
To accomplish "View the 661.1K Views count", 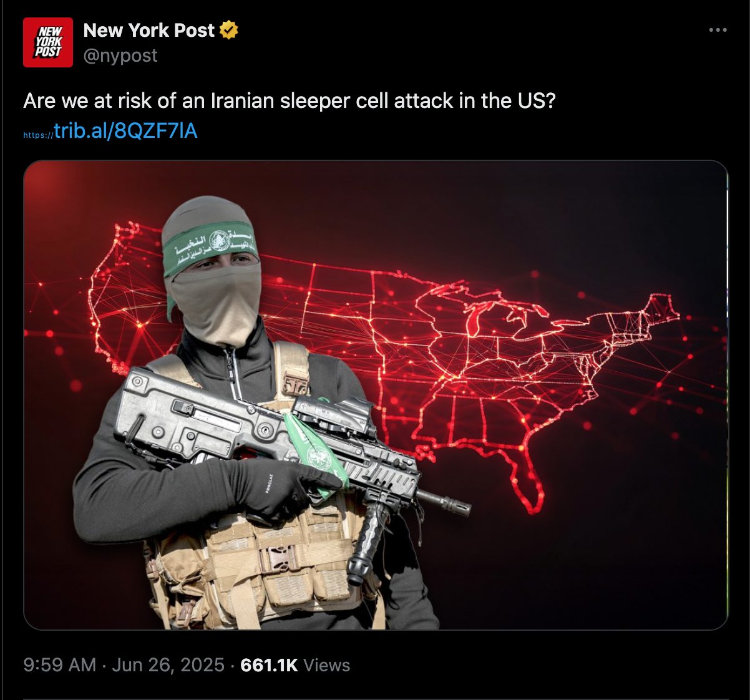I will 295,665.
